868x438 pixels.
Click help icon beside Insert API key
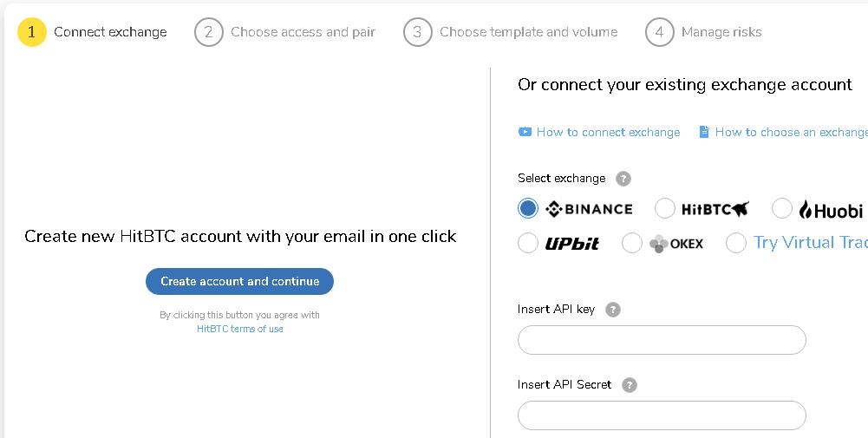click(x=613, y=310)
